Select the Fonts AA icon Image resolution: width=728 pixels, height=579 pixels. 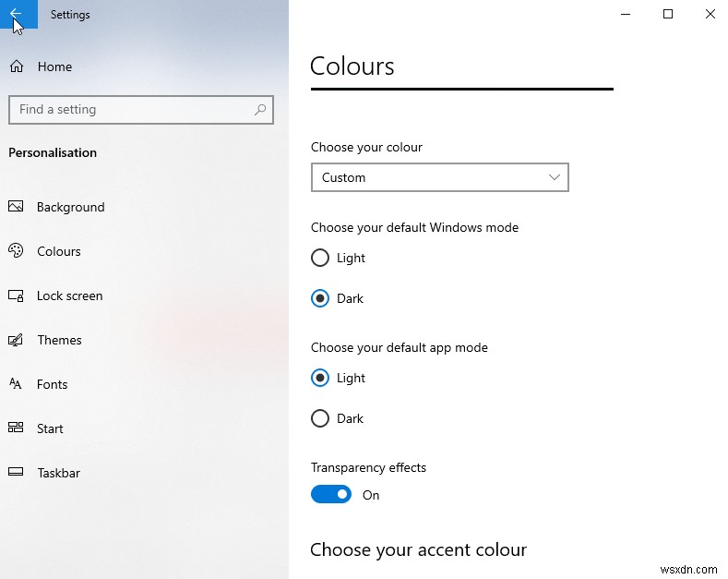pyautogui.click(x=16, y=384)
